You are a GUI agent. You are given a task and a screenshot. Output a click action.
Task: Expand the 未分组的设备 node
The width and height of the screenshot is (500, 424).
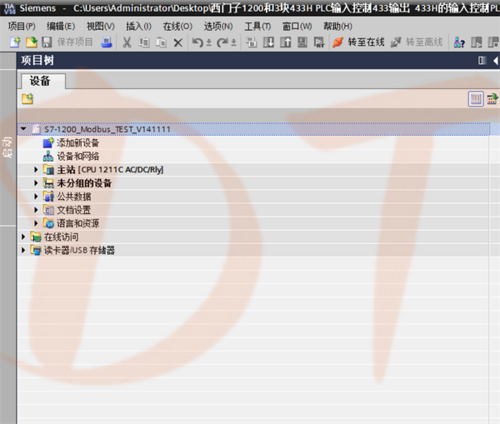click(36, 183)
